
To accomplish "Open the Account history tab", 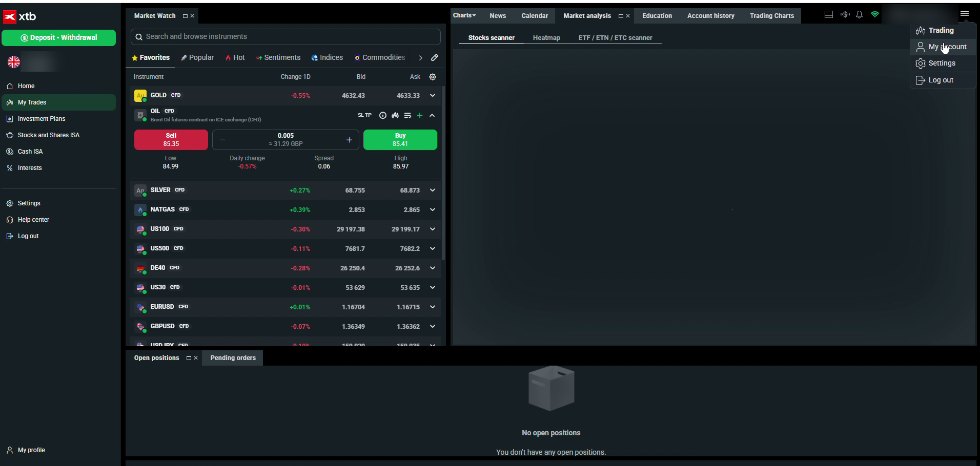I will click(710, 16).
